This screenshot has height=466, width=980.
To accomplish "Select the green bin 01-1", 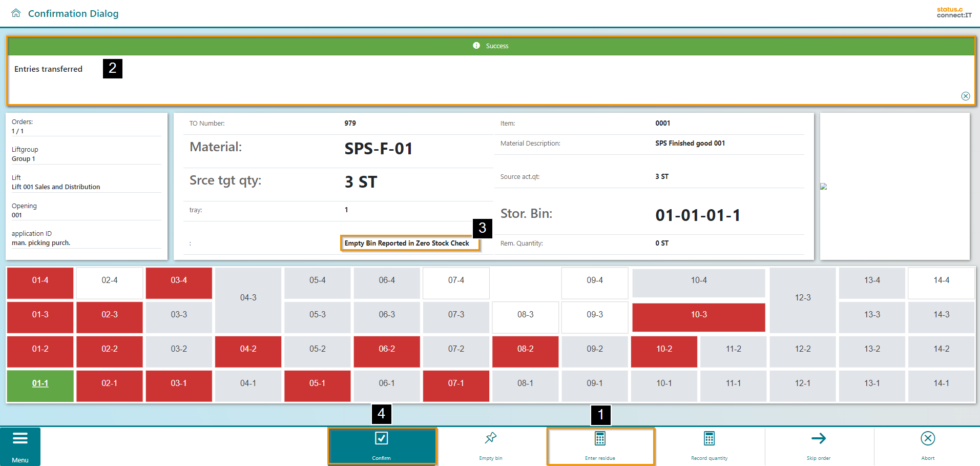I will [40, 383].
